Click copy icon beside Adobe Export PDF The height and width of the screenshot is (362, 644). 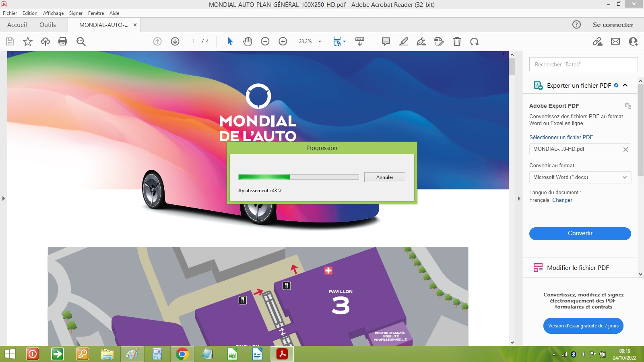627,106
